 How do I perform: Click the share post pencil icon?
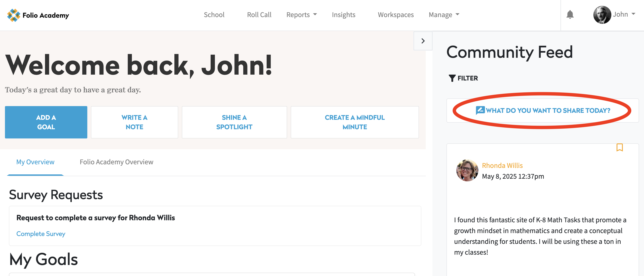[480, 110]
